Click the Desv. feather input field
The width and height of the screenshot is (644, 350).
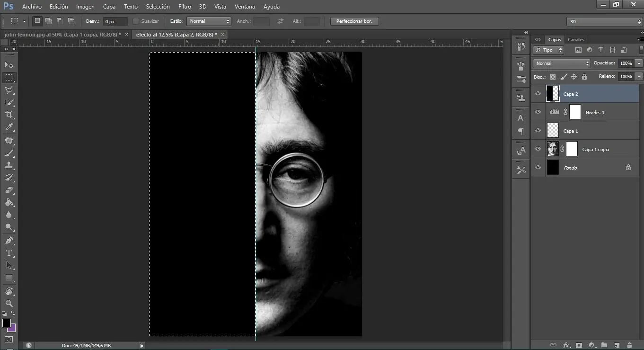click(115, 21)
